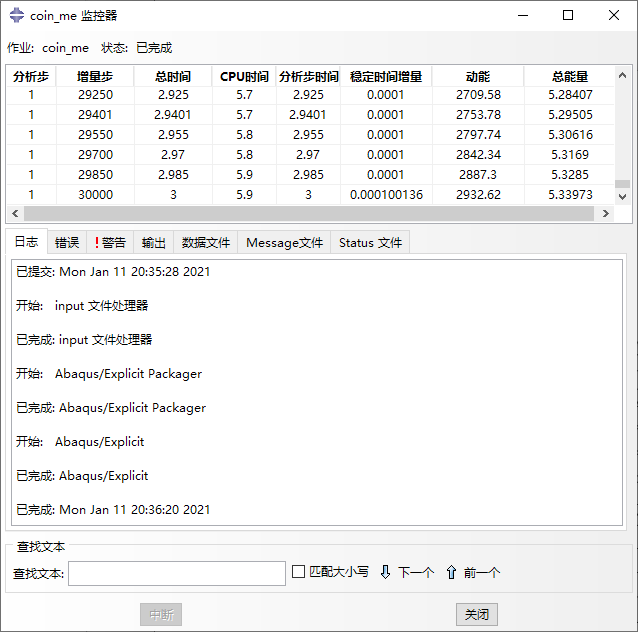Click the kinetic energy value 2887.3
638x632 pixels.
pos(478,174)
